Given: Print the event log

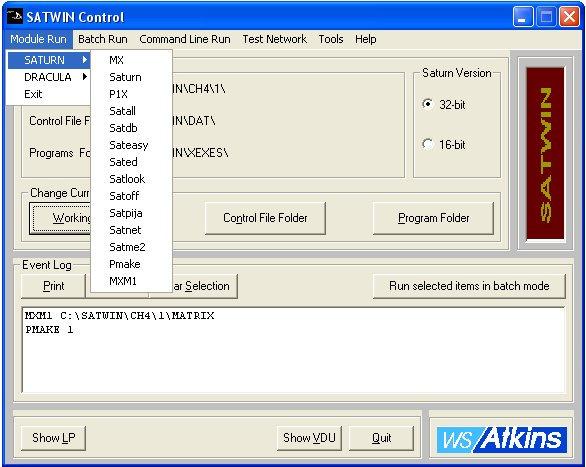Looking at the screenshot, I should [53, 286].
